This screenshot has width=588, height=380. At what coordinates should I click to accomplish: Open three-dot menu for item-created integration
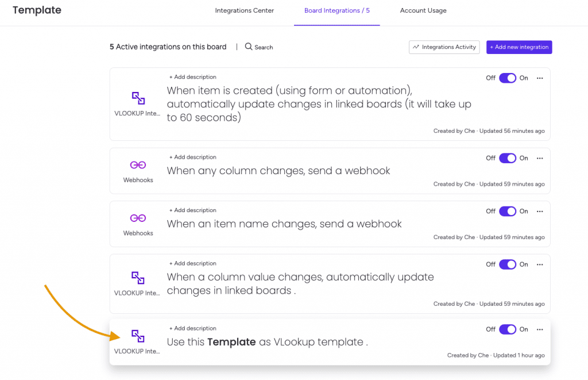[x=540, y=78]
